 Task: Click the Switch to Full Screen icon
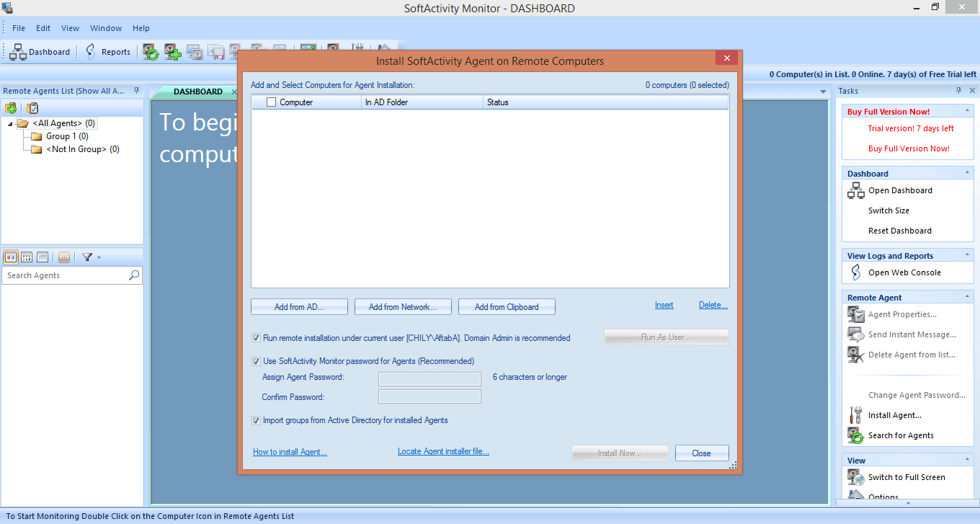pyautogui.click(x=856, y=477)
